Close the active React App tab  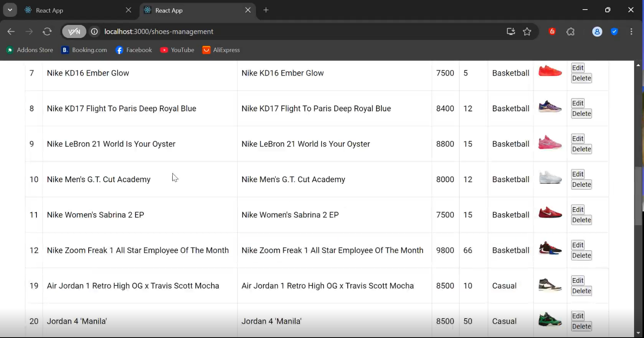(248, 10)
